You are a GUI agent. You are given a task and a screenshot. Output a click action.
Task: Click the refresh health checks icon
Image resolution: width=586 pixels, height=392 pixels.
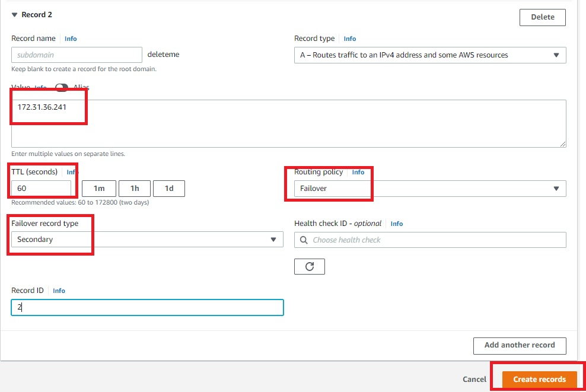click(308, 266)
